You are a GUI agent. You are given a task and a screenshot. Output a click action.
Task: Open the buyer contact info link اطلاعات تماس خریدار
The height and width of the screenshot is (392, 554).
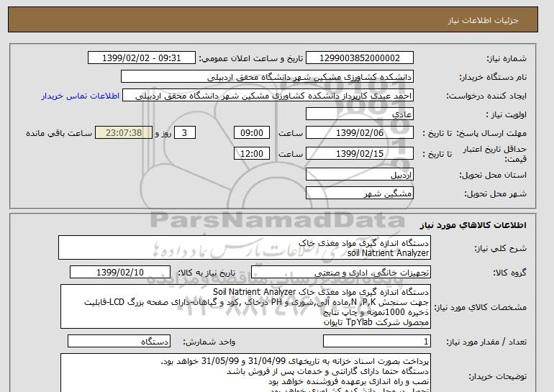coord(80,96)
